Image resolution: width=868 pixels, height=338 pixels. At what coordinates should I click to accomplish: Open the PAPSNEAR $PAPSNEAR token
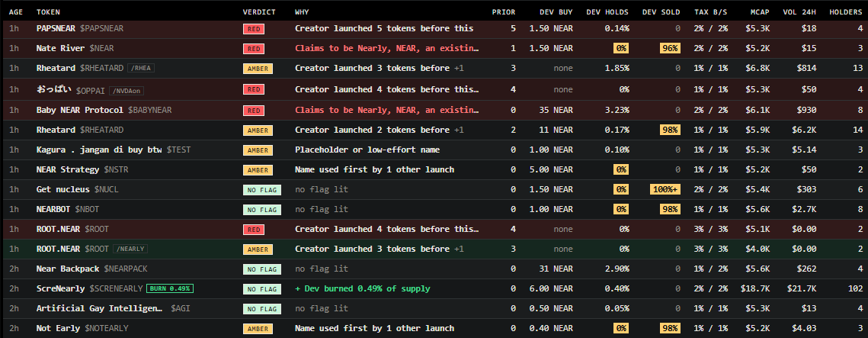(x=80, y=28)
